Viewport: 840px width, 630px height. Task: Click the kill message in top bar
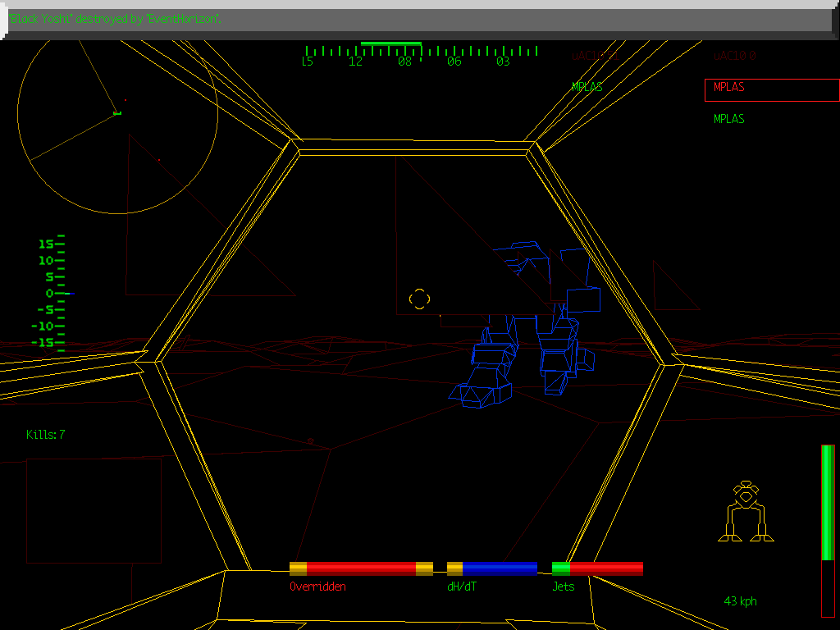click(x=116, y=19)
